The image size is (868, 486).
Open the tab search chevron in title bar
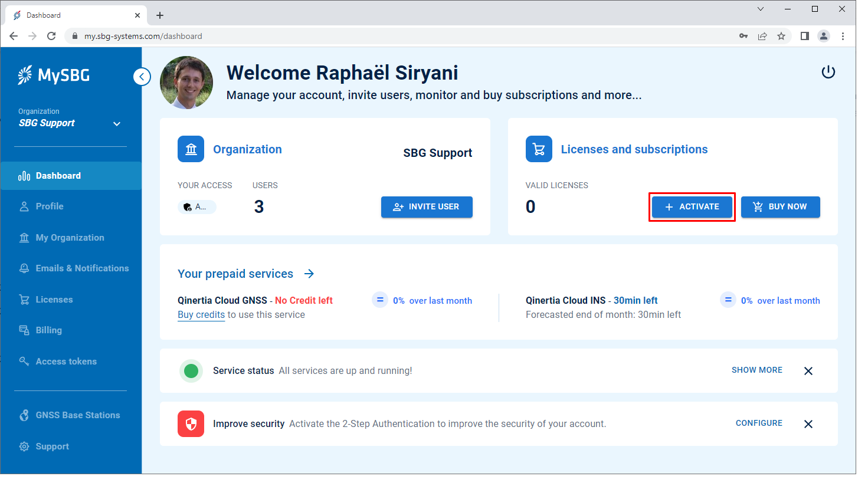(x=761, y=9)
